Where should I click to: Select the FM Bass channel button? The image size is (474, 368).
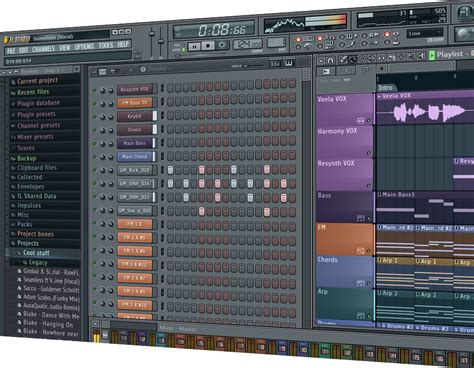coord(135,103)
